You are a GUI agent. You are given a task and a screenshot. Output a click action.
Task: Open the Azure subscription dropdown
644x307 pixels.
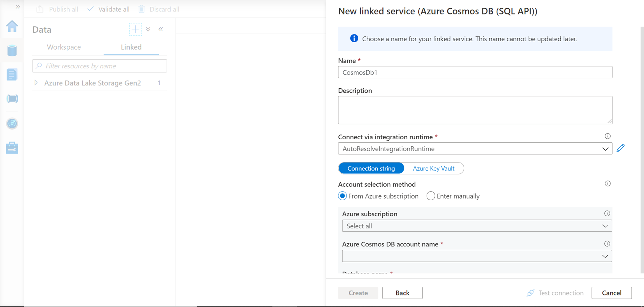(x=477, y=226)
